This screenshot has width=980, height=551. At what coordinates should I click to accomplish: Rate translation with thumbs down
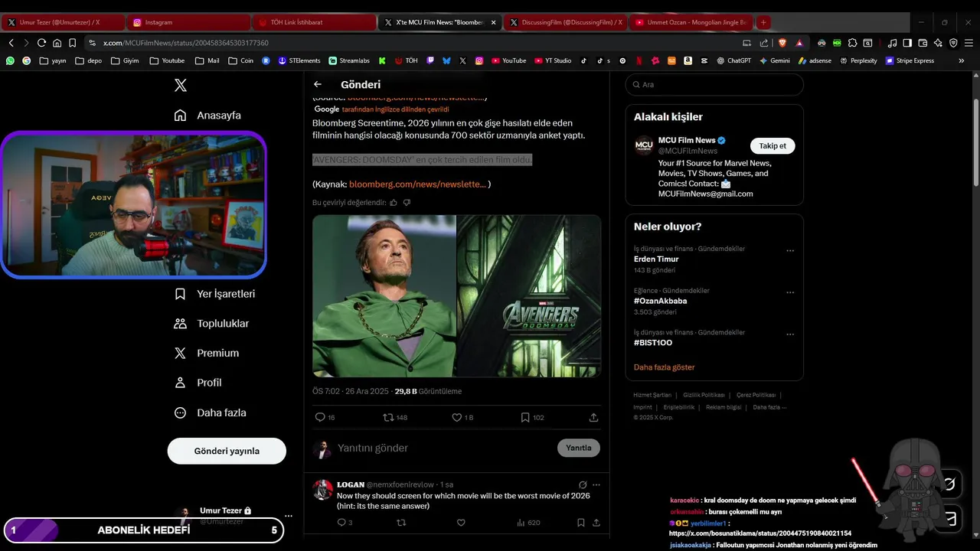(x=407, y=203)
